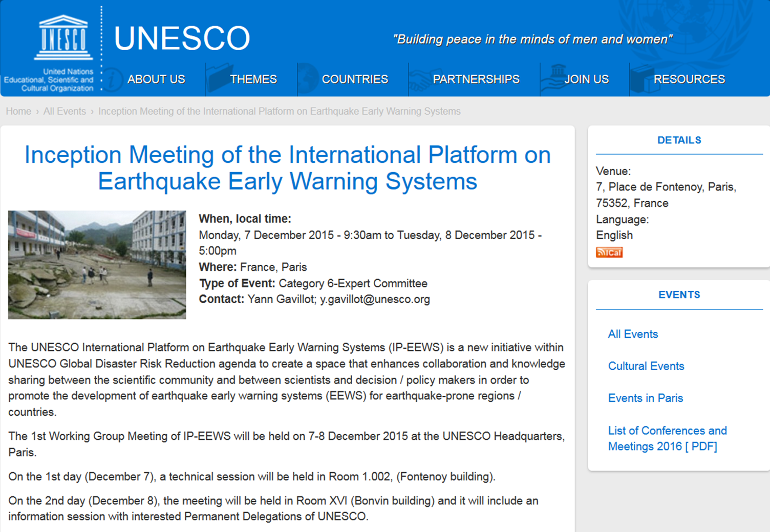Click the globe icon beside Countries
This screenshot has height=532, width=770.
(x=308, y=79)
